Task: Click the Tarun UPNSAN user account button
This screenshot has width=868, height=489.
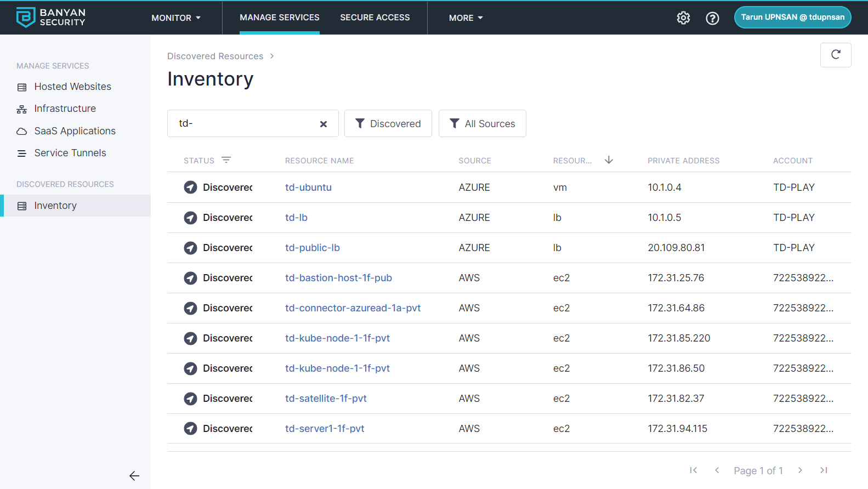Action: (792, 18)
